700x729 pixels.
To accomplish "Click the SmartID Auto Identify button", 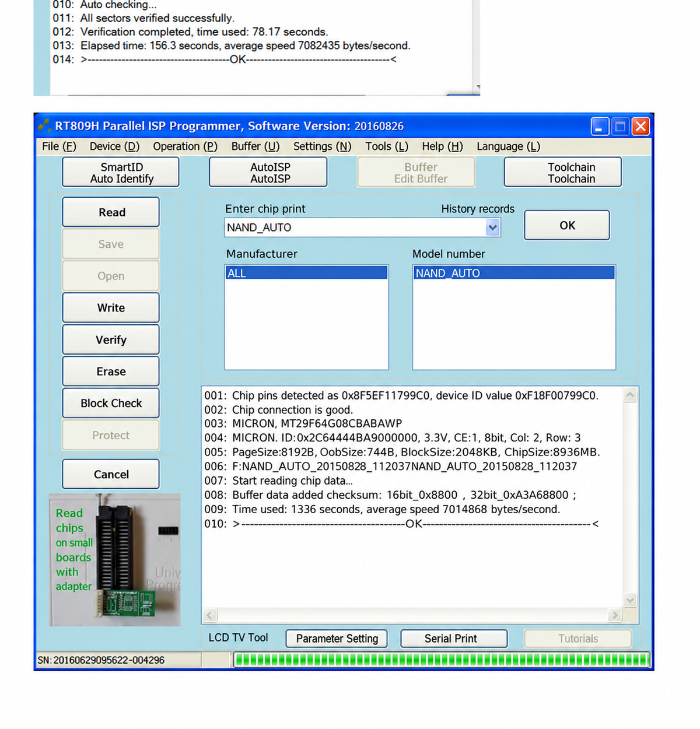I will point(121,173).
